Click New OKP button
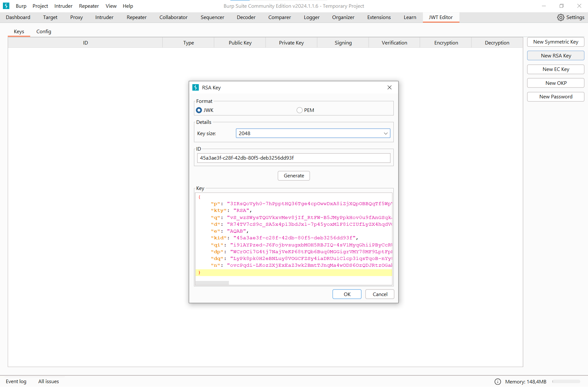The width and height of the screenshot is (588, 387). [555, 83]
